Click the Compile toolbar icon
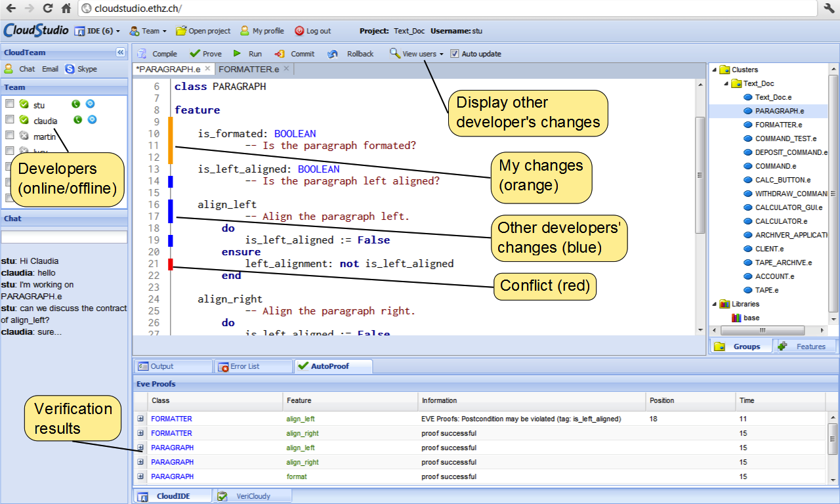This screenshot has width=840, height=504. (142, 54)
